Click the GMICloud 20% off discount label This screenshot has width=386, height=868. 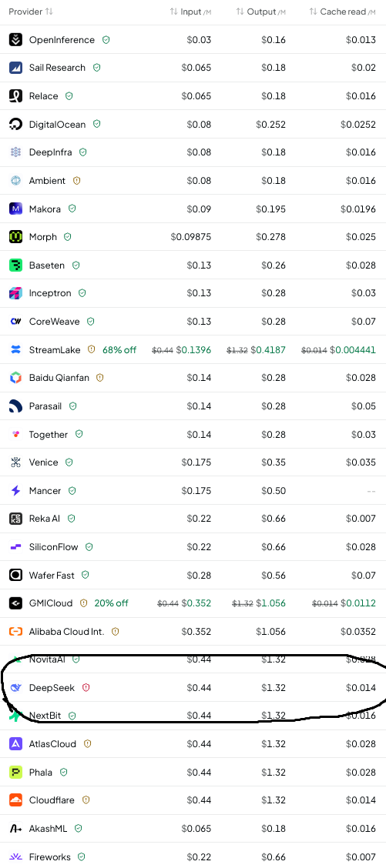click(x=112, y=603)
